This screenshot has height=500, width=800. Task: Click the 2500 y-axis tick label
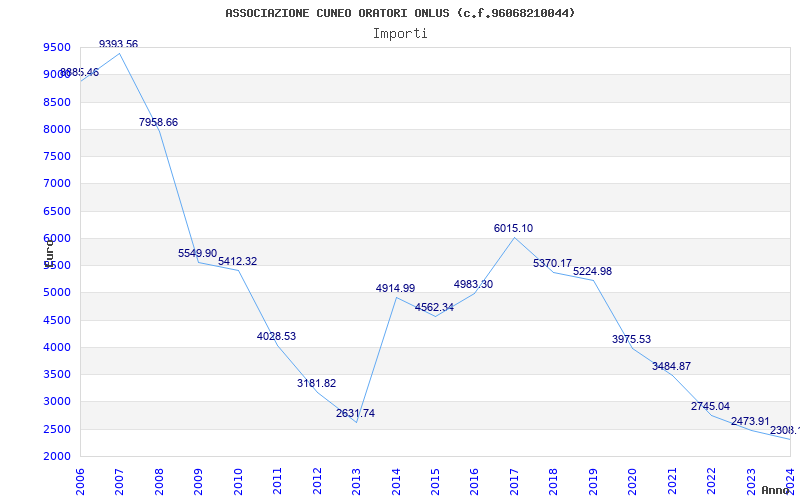57,429
